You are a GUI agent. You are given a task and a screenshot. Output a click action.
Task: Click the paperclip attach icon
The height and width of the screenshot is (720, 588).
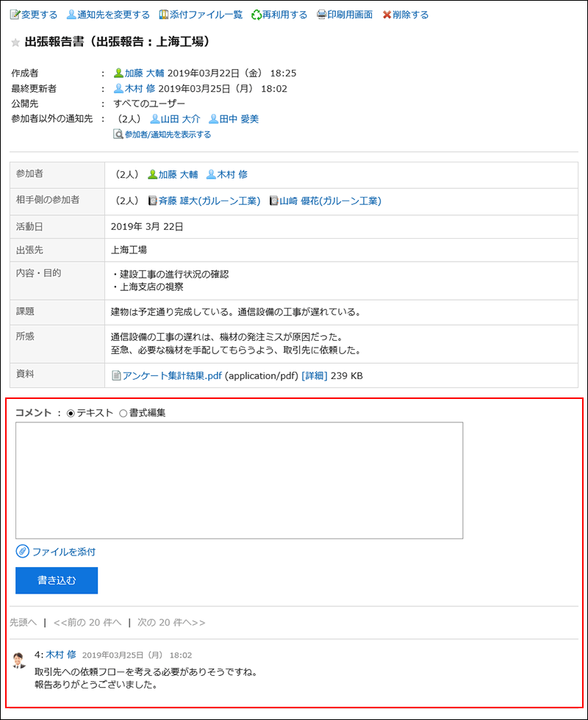23,552
